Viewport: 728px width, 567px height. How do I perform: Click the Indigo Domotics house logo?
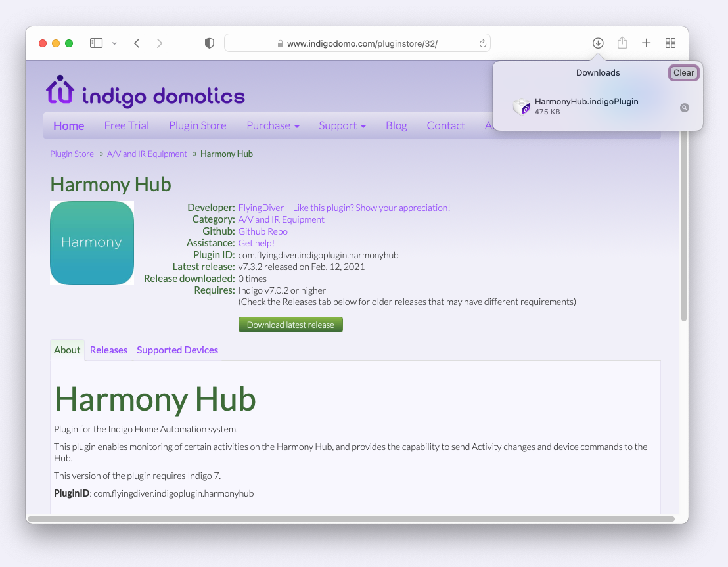[x=60, y=89]
